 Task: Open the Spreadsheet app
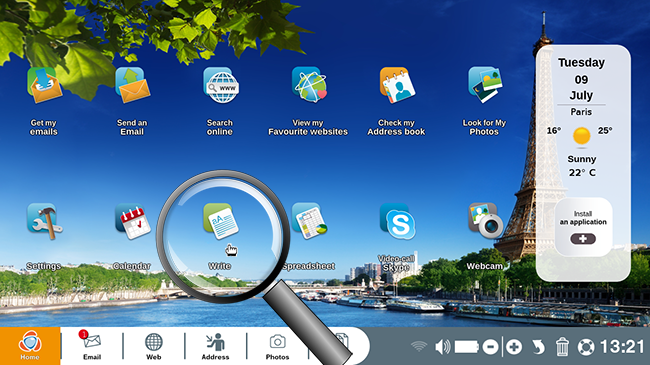309,221
